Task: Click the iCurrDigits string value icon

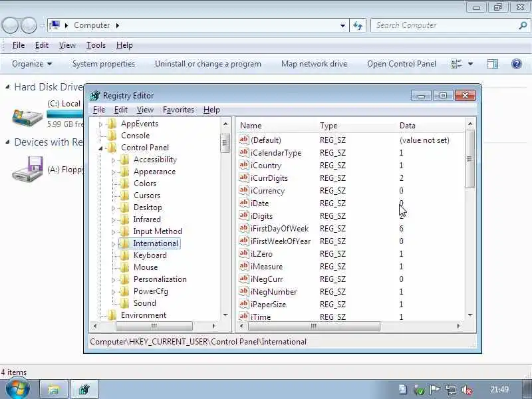Action: (x=243, y=178)
